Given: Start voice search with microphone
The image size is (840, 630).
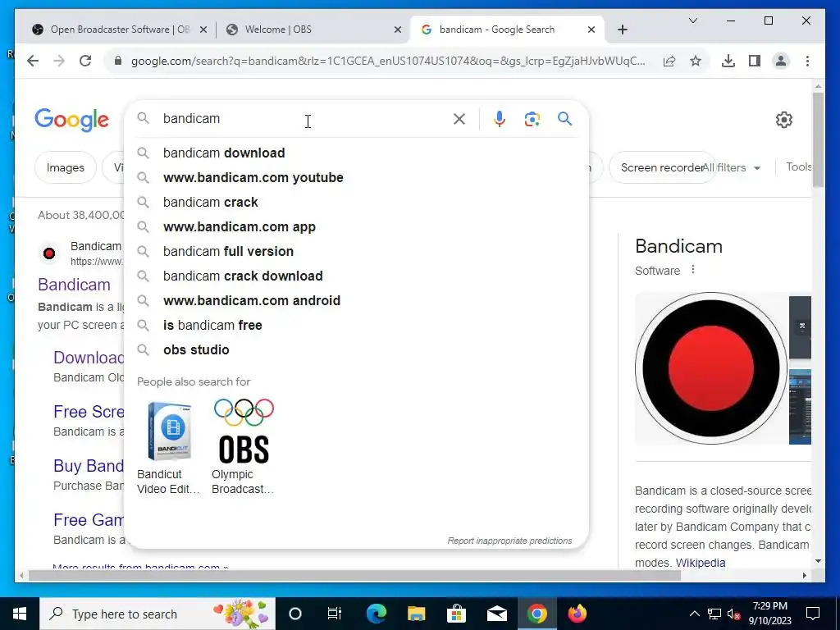Looking at the screenshot, I should point(500,119).
